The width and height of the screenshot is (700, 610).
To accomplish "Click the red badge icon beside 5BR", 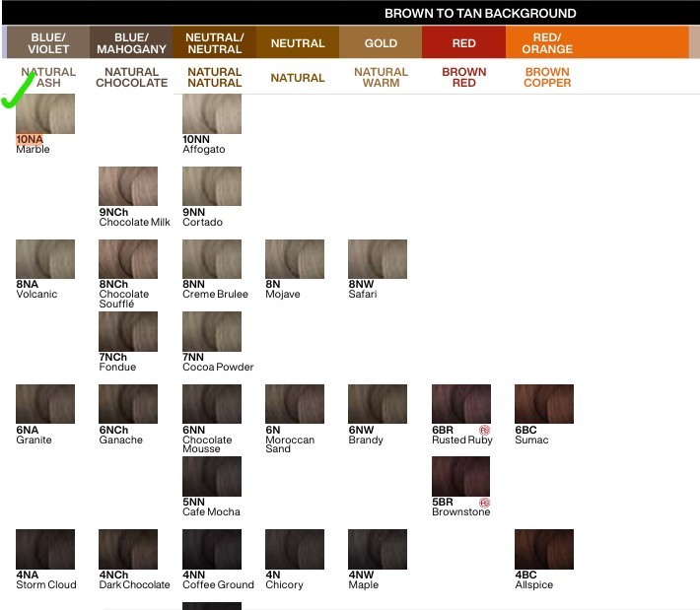I will [x=484, y=503].
